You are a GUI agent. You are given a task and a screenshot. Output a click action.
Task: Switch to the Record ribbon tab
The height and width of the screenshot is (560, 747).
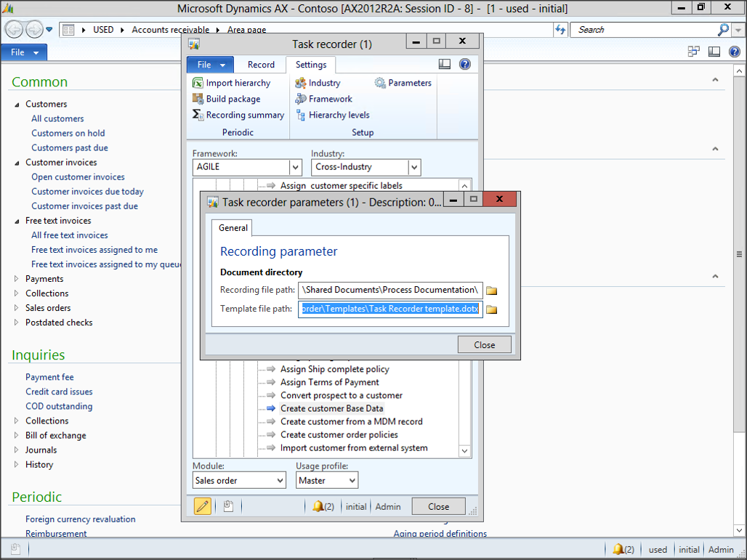[261, 65]
